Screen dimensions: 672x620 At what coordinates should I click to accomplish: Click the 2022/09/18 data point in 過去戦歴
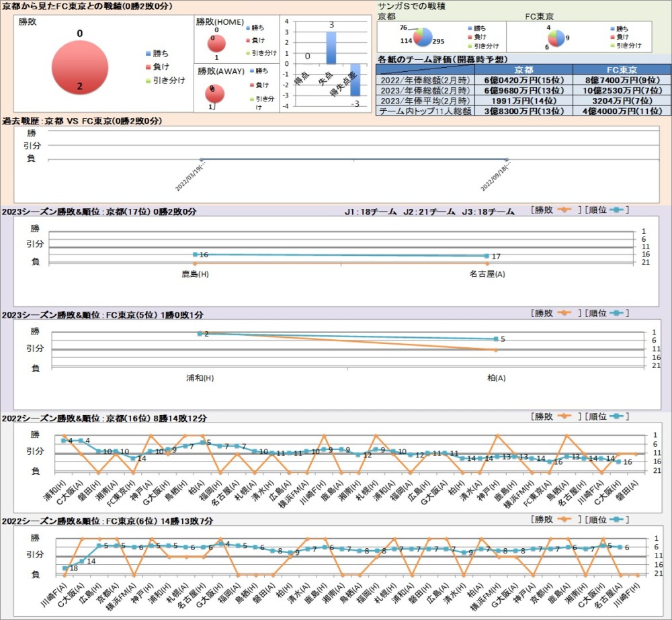[x=507, y=159]
